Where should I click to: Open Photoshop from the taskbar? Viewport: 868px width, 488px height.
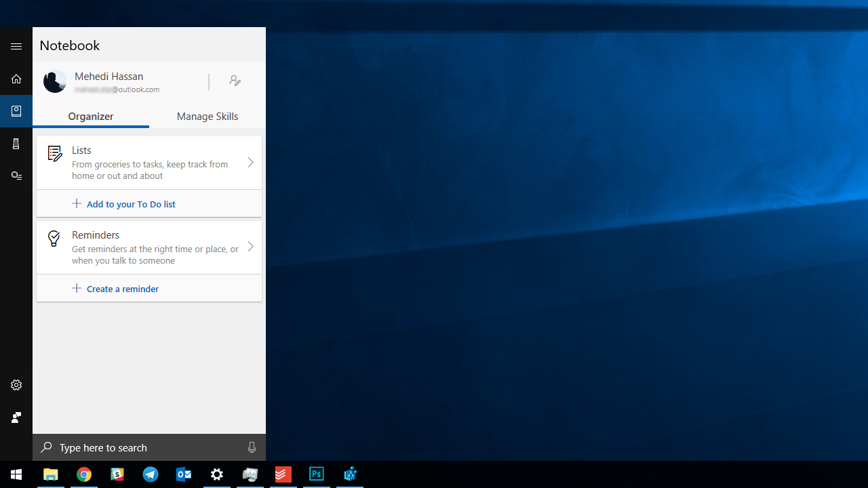pos(317,474)
